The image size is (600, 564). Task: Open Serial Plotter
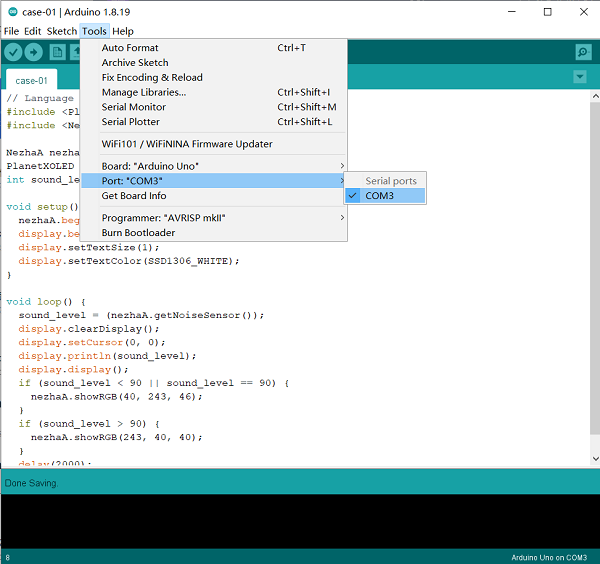(214, 122)
